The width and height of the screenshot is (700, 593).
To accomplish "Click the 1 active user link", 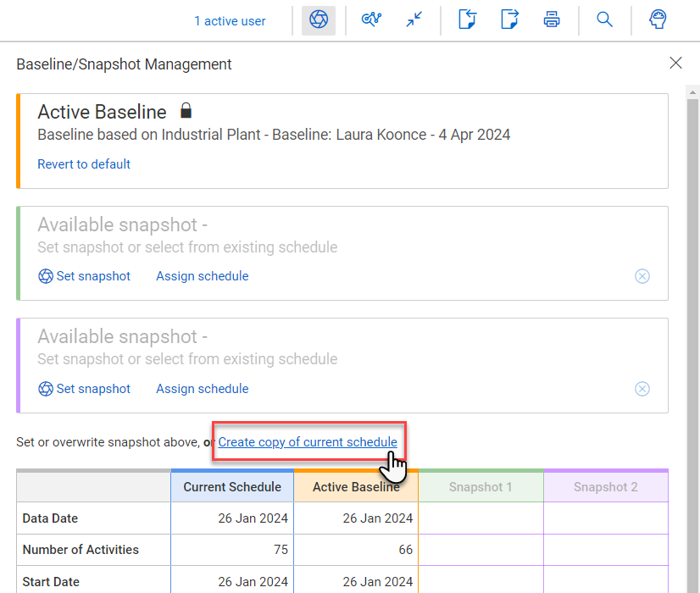I will (230, 21).
